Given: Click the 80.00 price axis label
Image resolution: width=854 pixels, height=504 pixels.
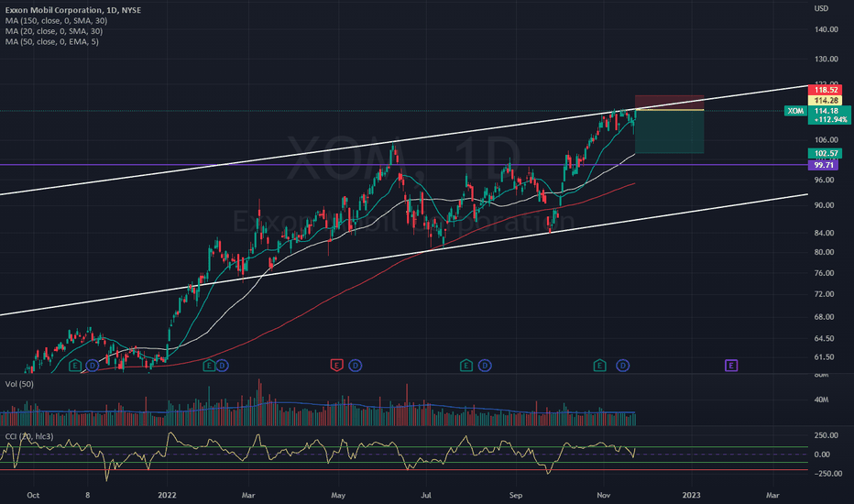Looking at the screenshot, I should coord(824,252).
